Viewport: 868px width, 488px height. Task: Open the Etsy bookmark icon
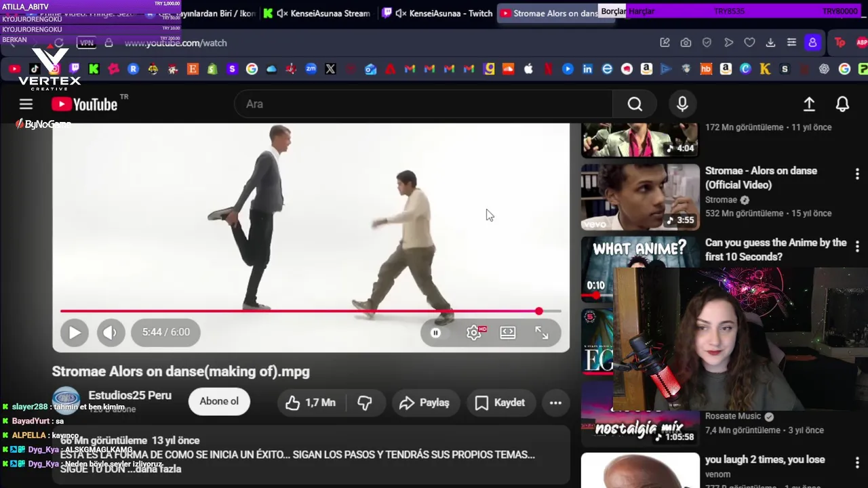click(x=193, y=68)
